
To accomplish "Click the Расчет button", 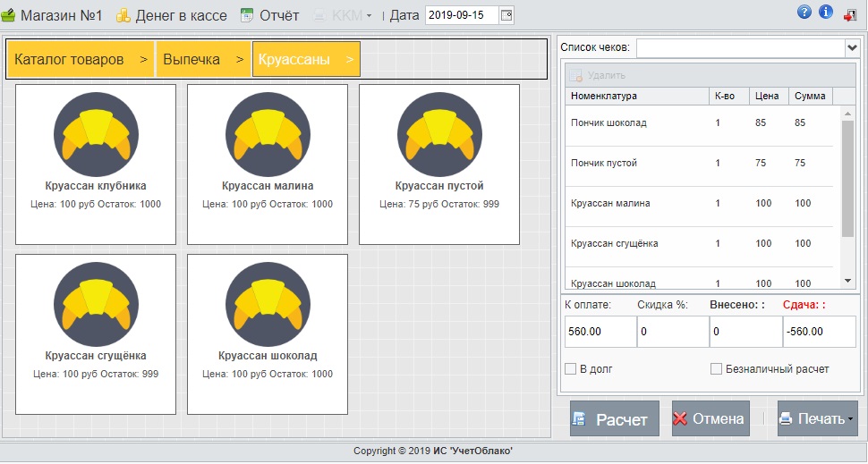I will point(615,418).
